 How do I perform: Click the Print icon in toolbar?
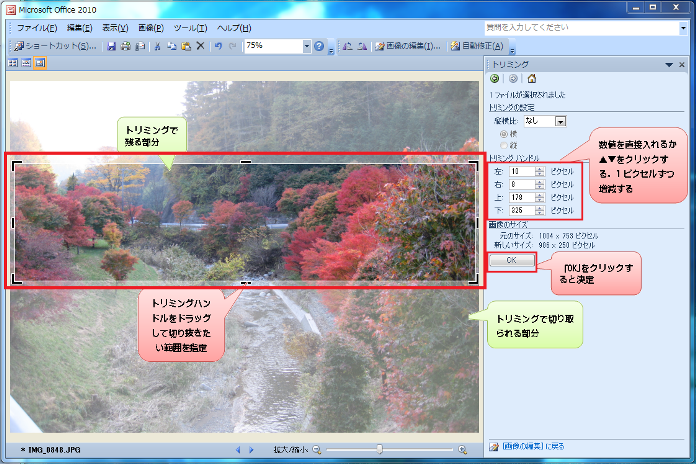tap(126, 46)
